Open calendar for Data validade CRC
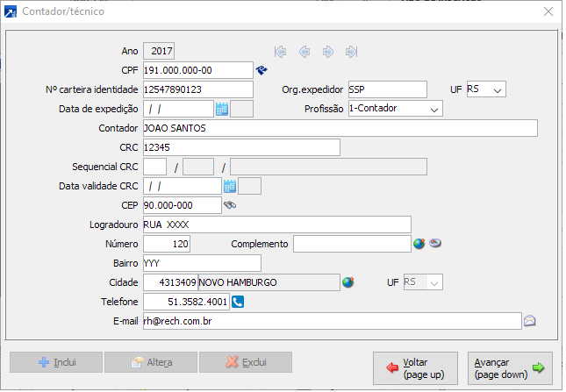Viewport: 566px width, 392px height. coord(230,186)
